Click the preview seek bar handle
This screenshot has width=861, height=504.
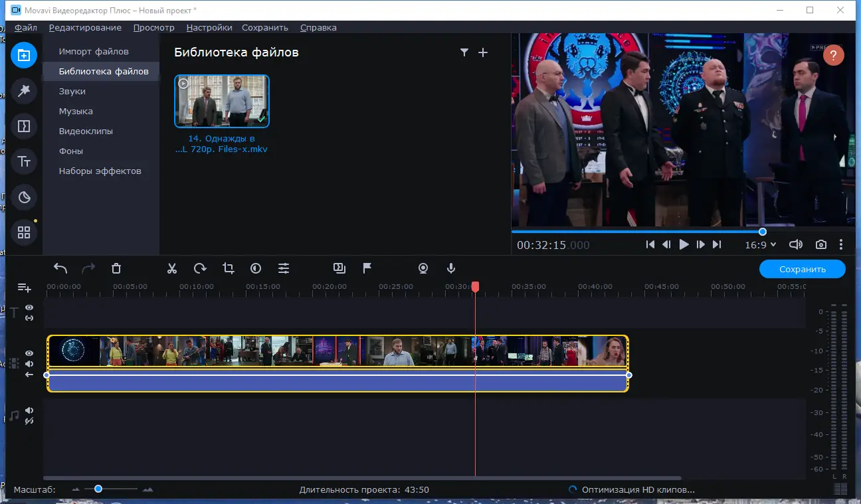[763, 231]
